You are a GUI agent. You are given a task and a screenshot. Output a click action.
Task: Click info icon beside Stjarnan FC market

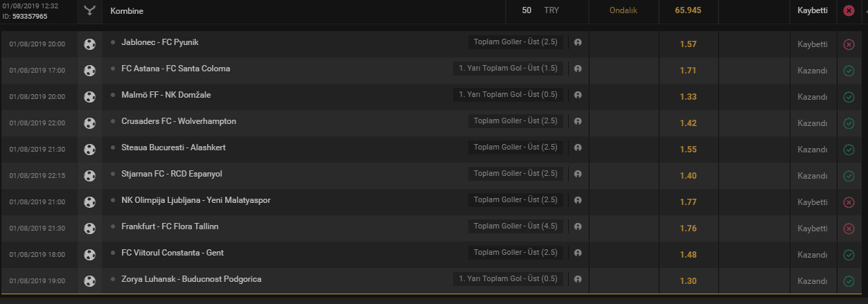click(x=578, y=174)
